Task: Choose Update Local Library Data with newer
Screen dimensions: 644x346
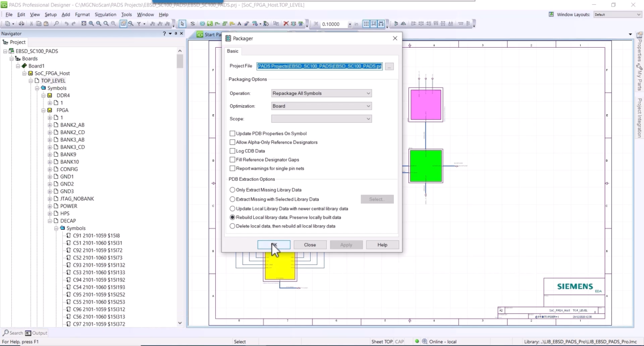Action: (x=232, y=208)
